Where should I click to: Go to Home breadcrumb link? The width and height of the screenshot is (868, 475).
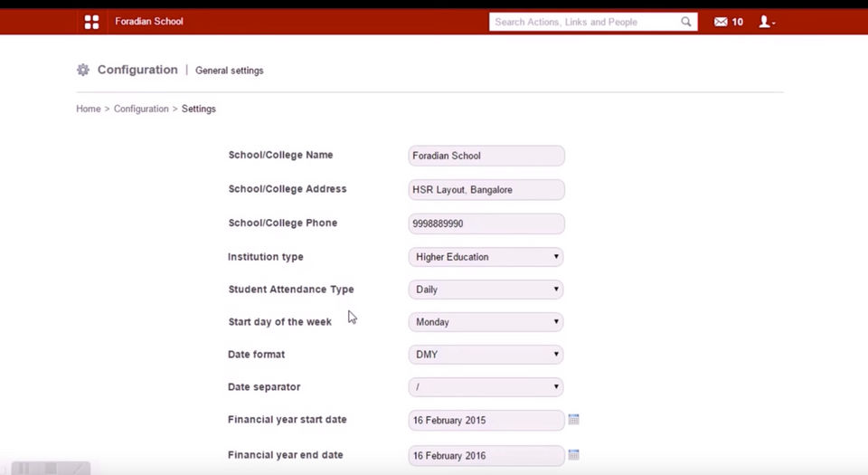coord(89,109)
